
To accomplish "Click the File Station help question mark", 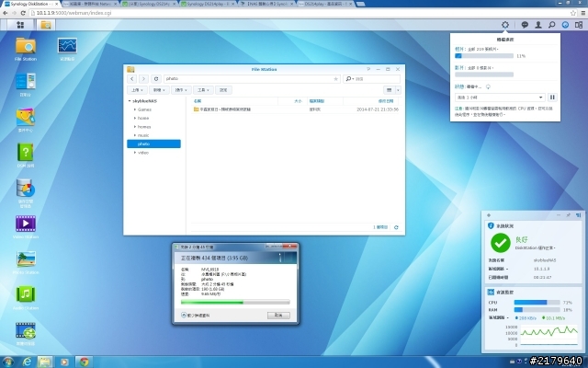I will pyautogui.click(x=368, y=69).
